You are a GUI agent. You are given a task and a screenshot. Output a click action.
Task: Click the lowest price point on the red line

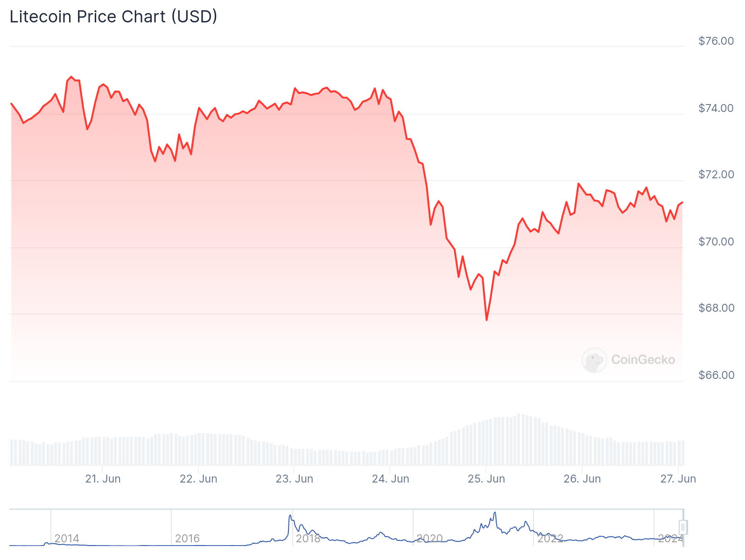486,320
